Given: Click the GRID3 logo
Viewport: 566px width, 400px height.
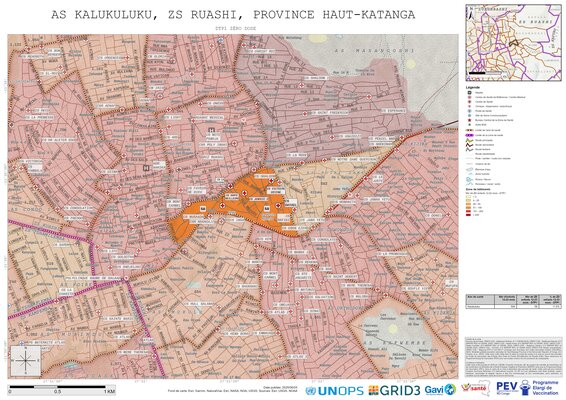Looking at the screenshot, I should tap(395, 390).
